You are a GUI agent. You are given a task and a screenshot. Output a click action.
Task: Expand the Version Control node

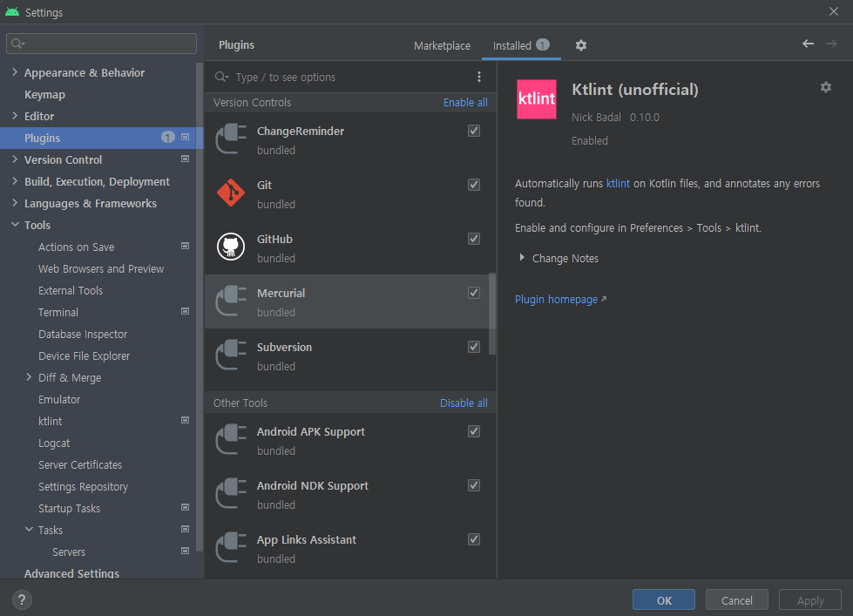15,159
